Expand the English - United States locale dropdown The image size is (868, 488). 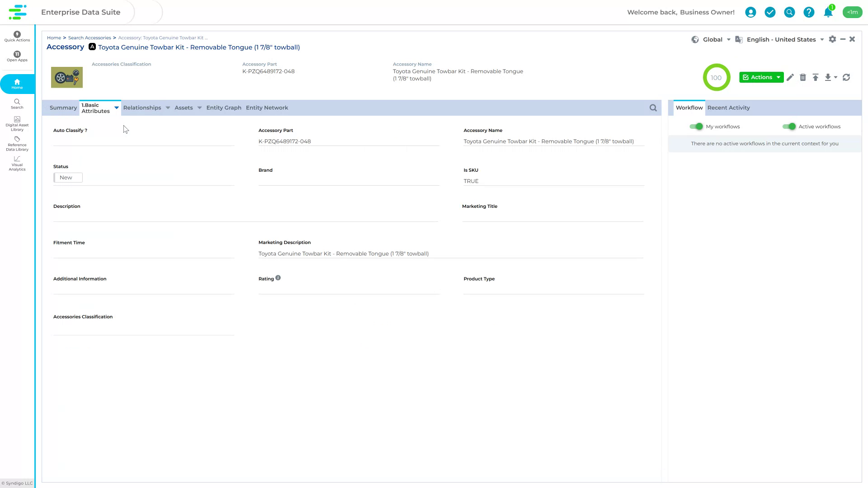[822, 39]
